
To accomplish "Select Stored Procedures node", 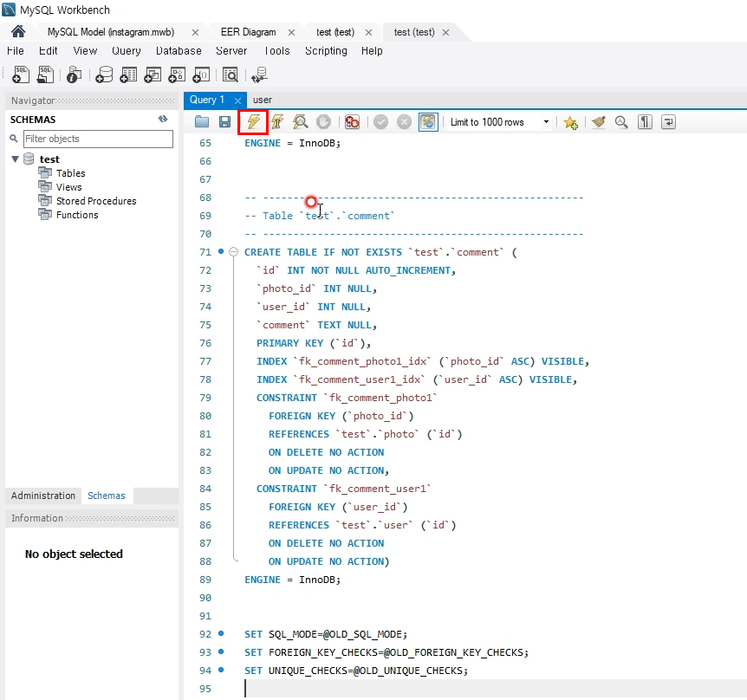I will 96,201.
